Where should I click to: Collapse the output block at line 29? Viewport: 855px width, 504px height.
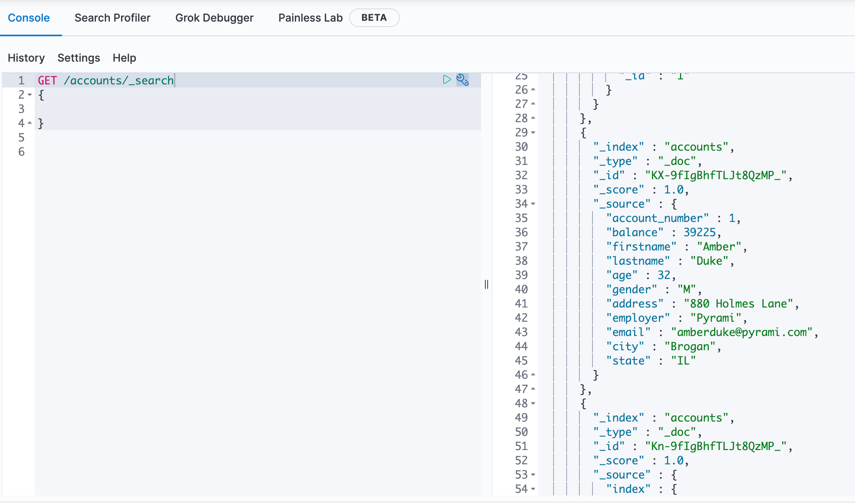click(x=533, y=133)
